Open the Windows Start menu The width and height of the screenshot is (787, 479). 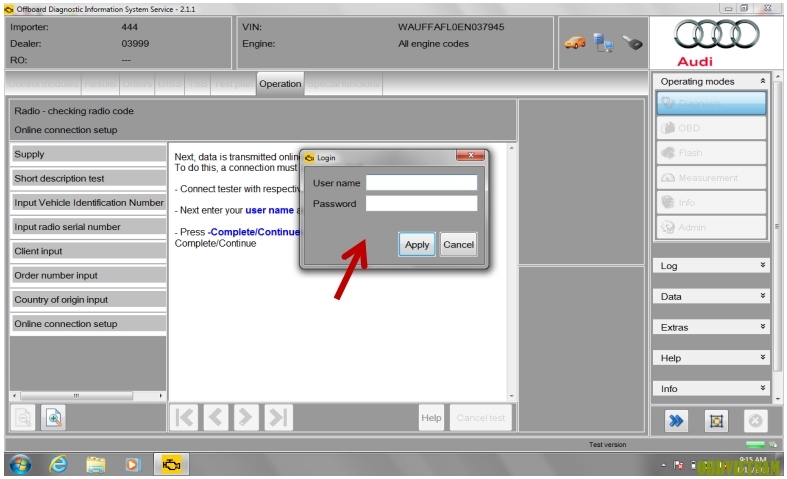click(x=21, y=464)
